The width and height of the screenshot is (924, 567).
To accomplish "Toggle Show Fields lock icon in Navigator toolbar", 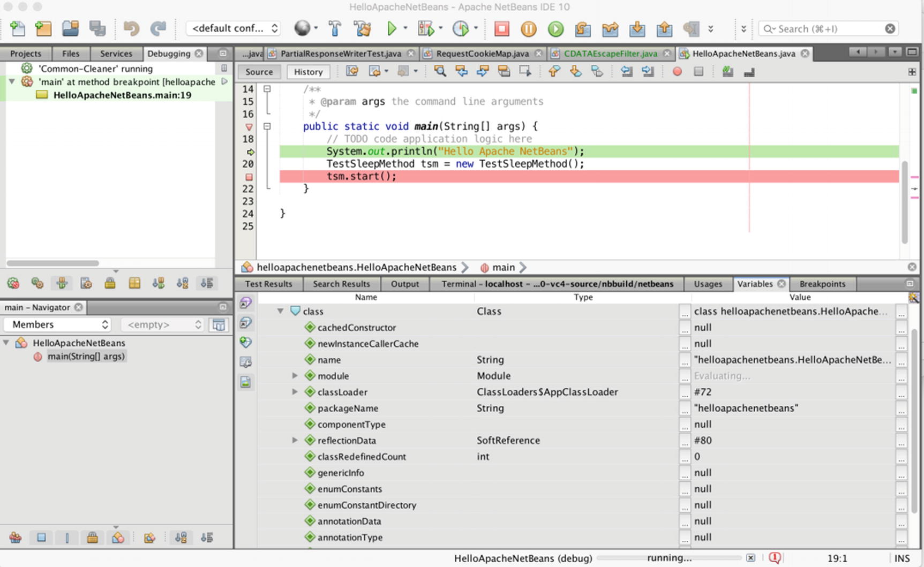I will click(x=92, y=538).
